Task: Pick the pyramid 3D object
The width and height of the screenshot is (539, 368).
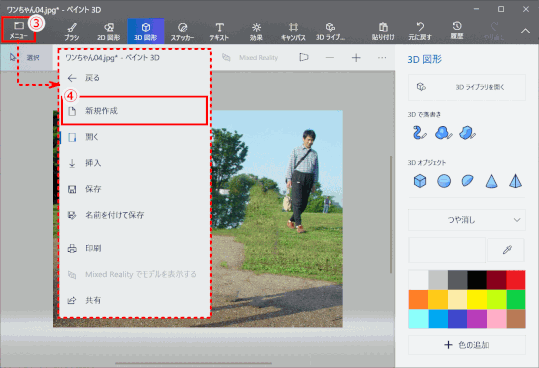Action: click(515, 181)
